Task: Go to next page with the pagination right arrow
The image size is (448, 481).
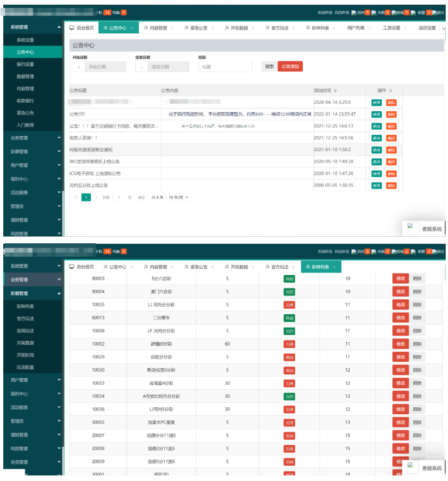Action: [x=96, y=197]
